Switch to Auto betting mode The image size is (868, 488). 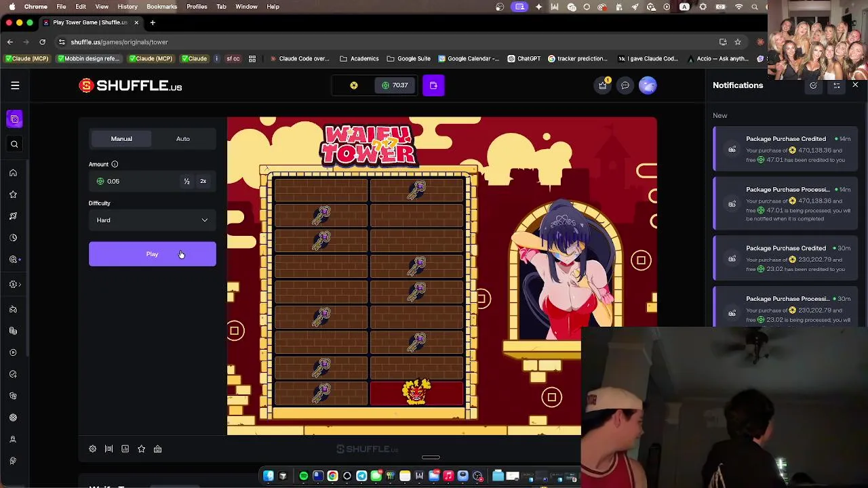click(x=183, y=139)
